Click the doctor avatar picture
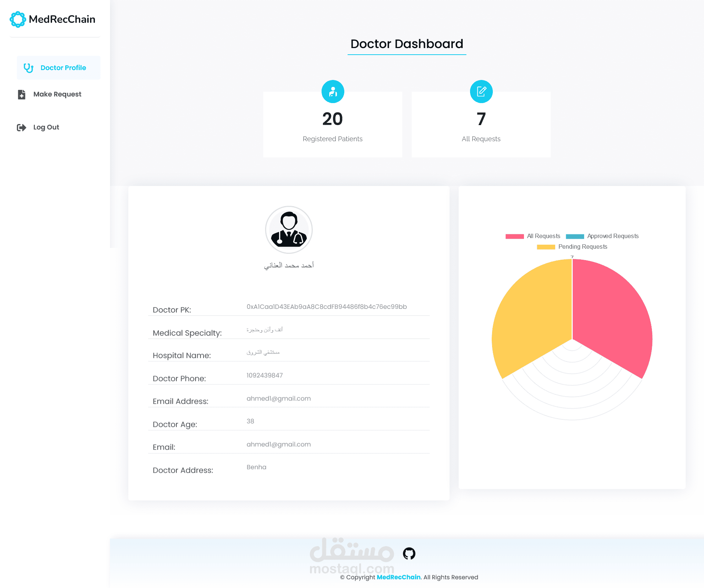Viewport: 704px width, 588px height. click(289, 230)
